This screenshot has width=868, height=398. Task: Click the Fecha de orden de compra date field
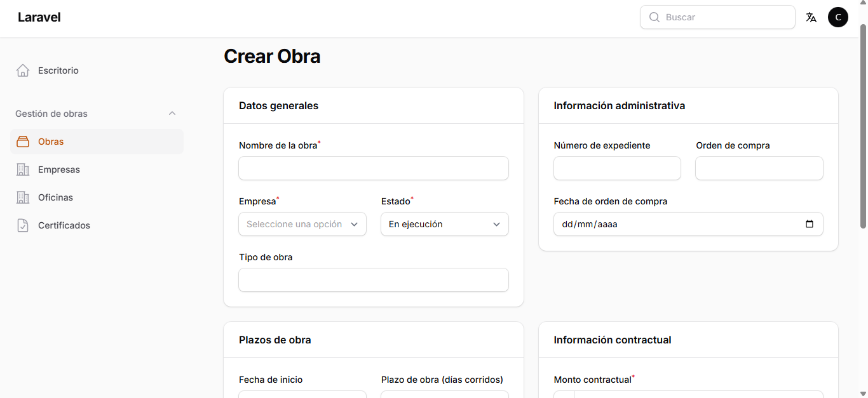(x=688, y=224)
